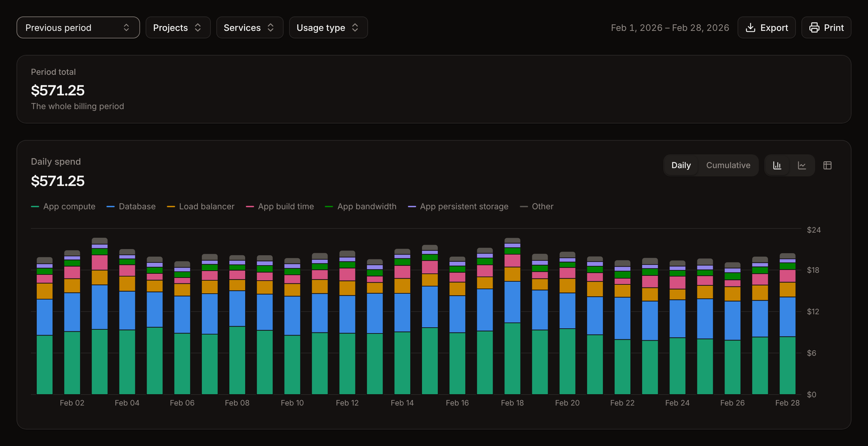868x446 pixels.
Task: Toggle App compute legend series
Action: click(63, 207)
